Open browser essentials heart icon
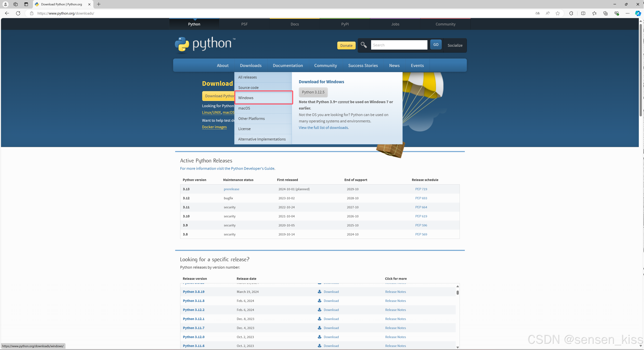 coord(617,13)
